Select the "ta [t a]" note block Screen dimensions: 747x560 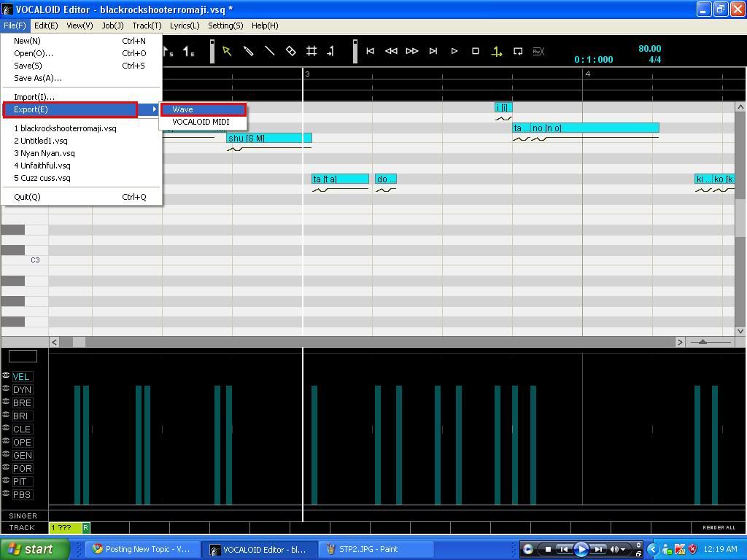(340, 179)
